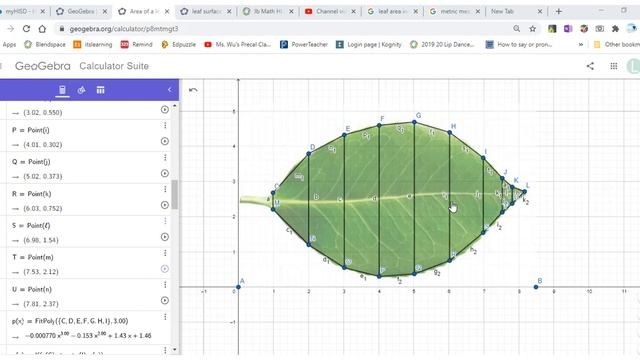Toggle the round button in Q = Point(j) row
Image resolution: width=640 pixels, height=360 pixels.
[x=164, y=173]
